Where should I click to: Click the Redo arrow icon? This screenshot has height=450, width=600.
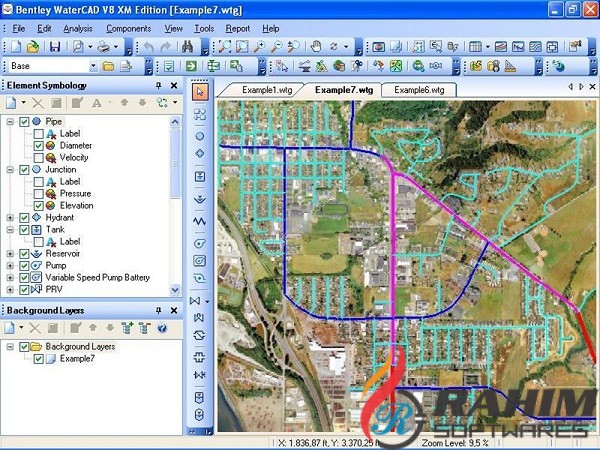pyautogui.click(x=165, y=47)
